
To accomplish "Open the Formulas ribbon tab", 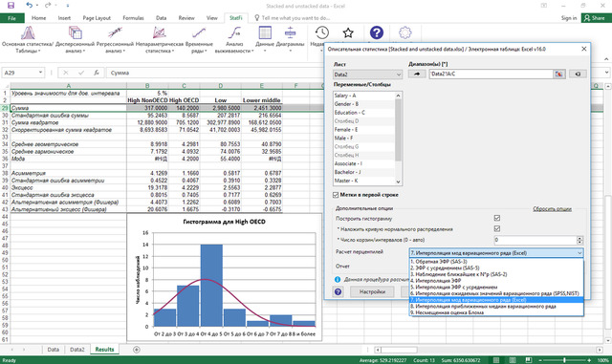I will [x=133, y=18].
